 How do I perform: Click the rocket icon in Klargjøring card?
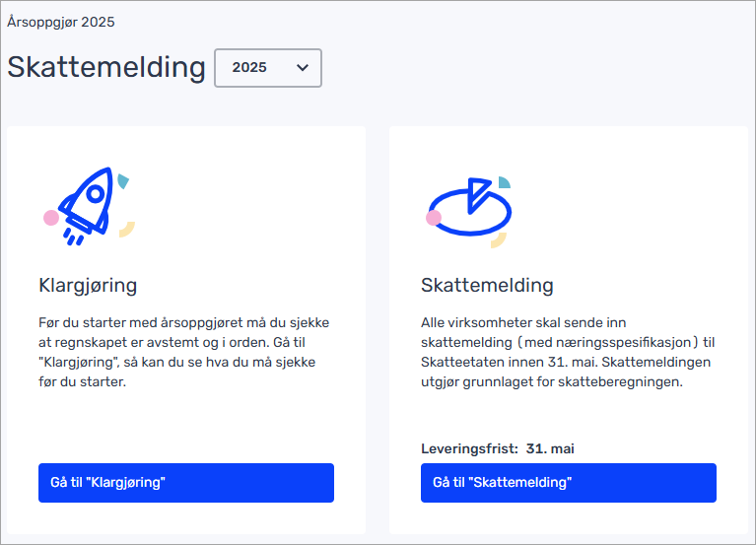85,204
